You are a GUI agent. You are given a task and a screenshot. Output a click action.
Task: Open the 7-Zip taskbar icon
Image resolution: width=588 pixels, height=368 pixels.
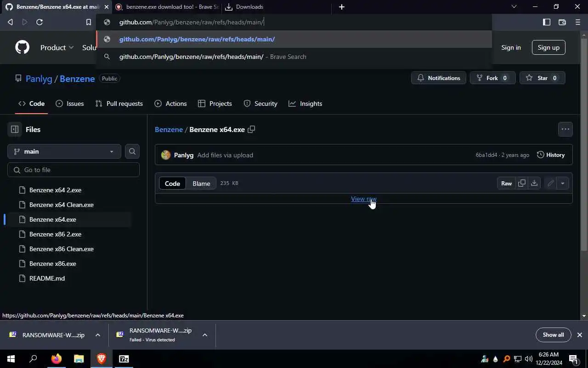[x=124, y=359]
